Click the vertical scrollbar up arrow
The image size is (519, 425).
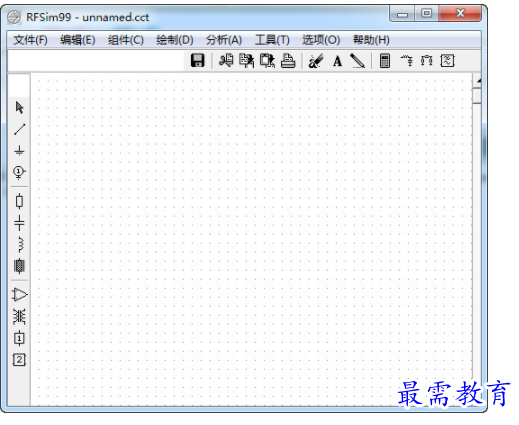coord(478,81)
